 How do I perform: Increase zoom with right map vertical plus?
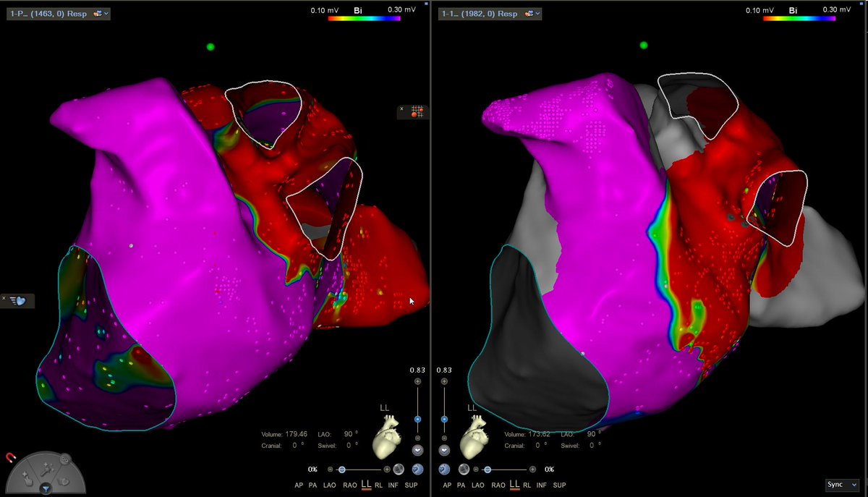click(x=444, y=381)
